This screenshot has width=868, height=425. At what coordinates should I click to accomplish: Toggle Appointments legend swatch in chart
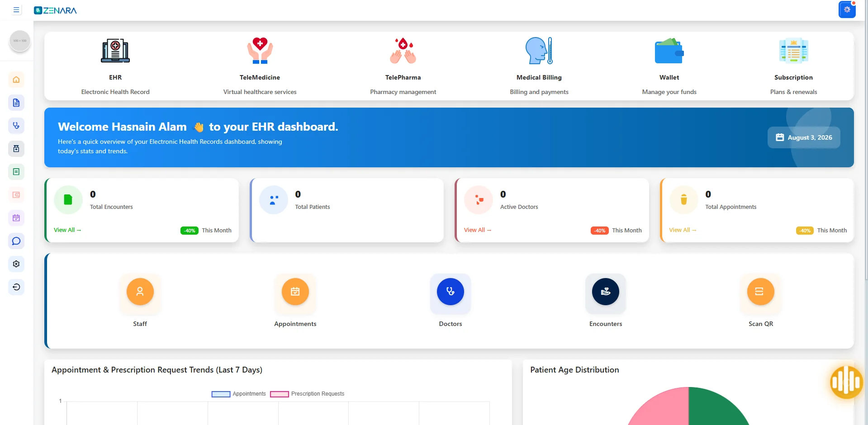(x=221, y=394)
